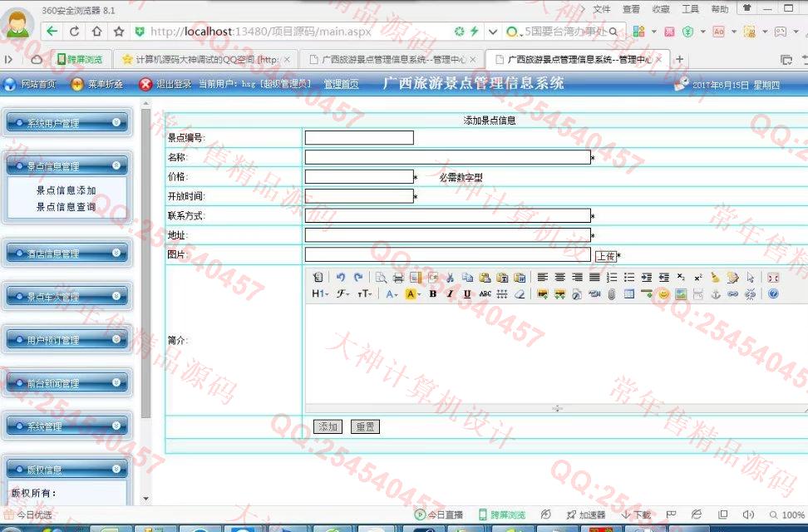Click the anchor icon in editor
This screenshot has height=532, width=808.
point(715,293)
